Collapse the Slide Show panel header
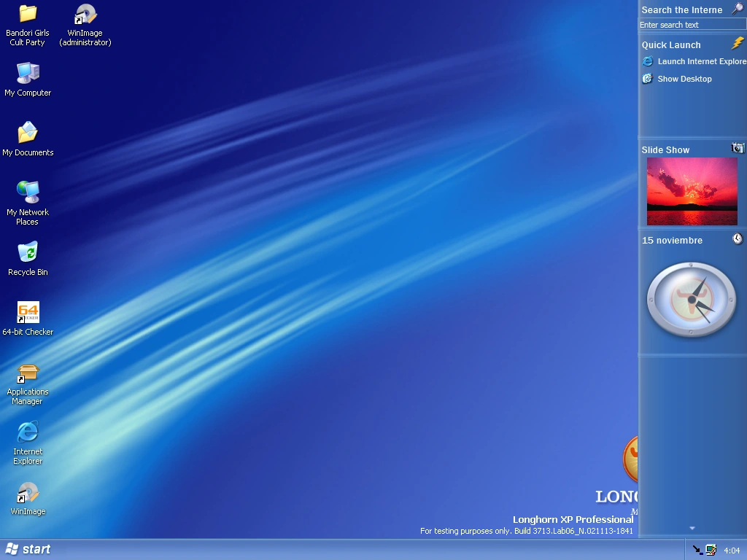 coord(665,149)
